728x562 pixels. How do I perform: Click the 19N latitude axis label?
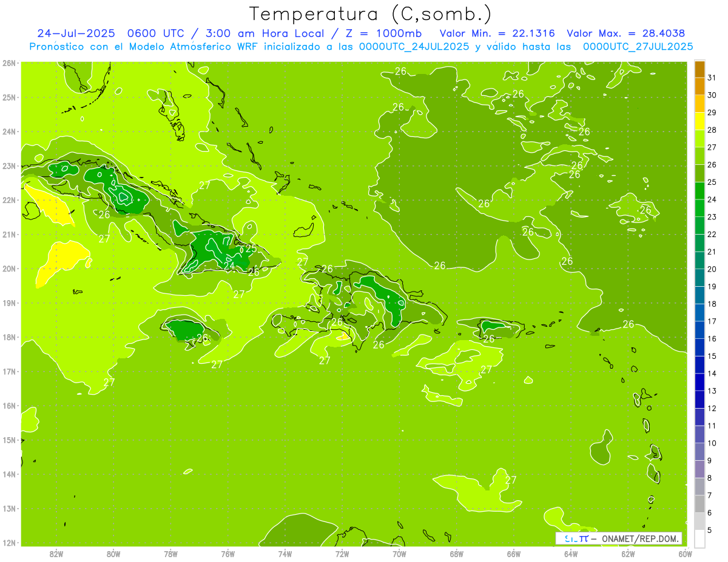click(x=8, y=303)
